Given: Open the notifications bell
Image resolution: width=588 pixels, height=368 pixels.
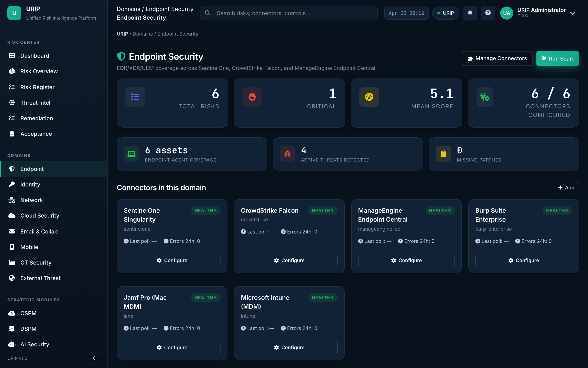Looking at the screenshot, I should [470, 13].
